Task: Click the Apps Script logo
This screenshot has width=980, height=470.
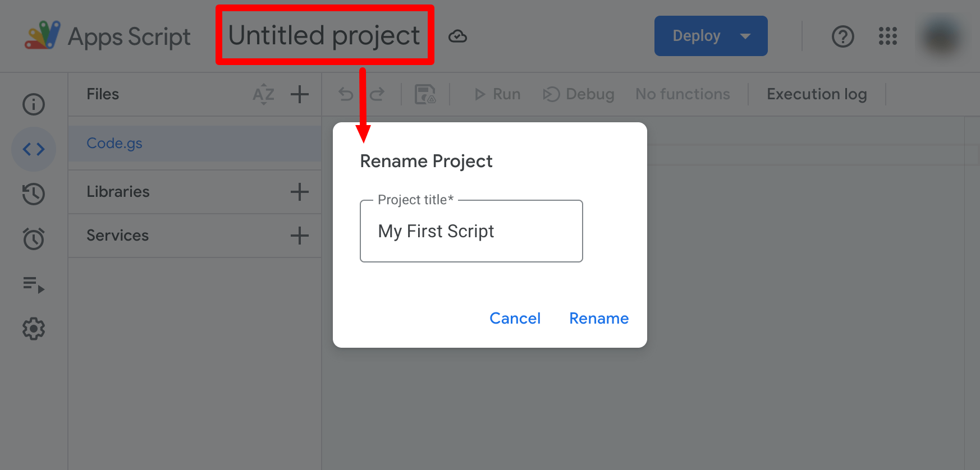Action: [x=42, y=35]
